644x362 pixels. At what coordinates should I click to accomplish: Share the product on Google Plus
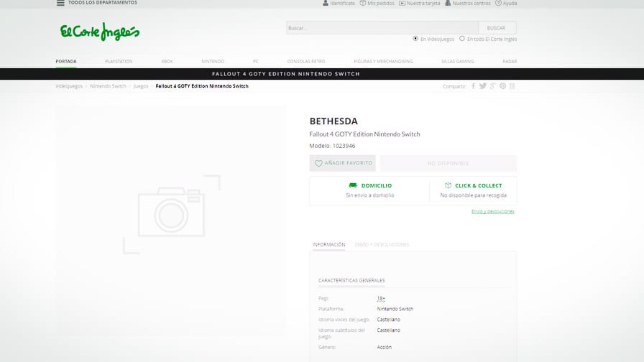pos(492,85)
